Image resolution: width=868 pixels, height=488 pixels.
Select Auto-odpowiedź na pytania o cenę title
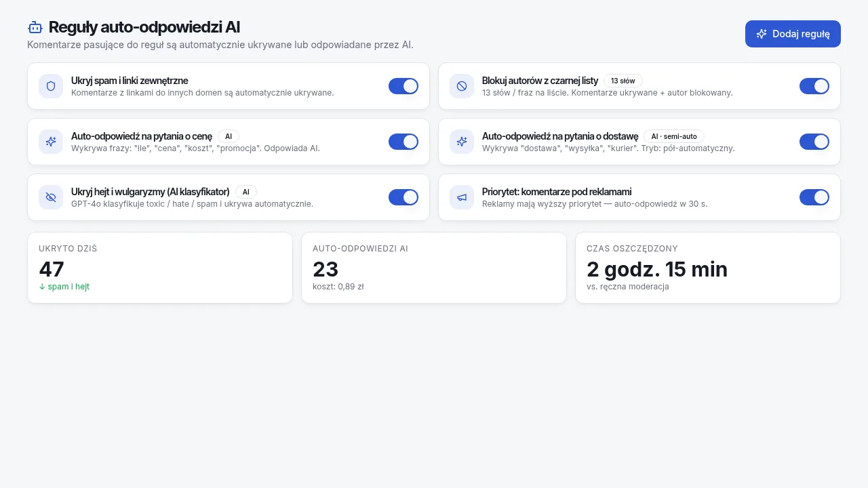pyautogui.click(x=142, y=136)
